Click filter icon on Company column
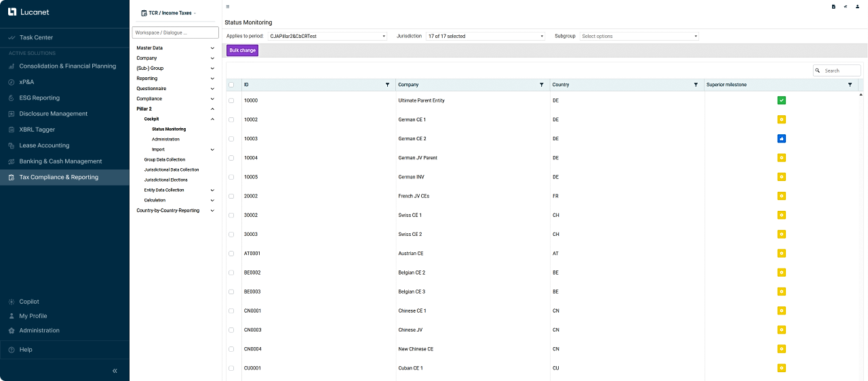This screenshot has height=381, width=868. (541, 85)
